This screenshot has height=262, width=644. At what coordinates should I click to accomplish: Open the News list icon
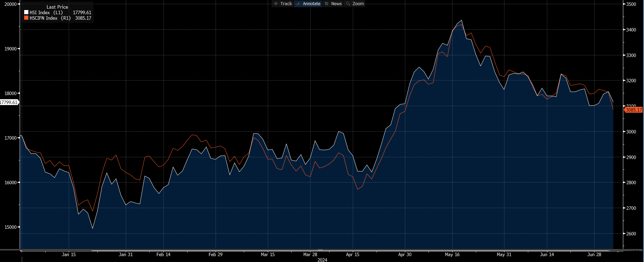coord(327,4)
